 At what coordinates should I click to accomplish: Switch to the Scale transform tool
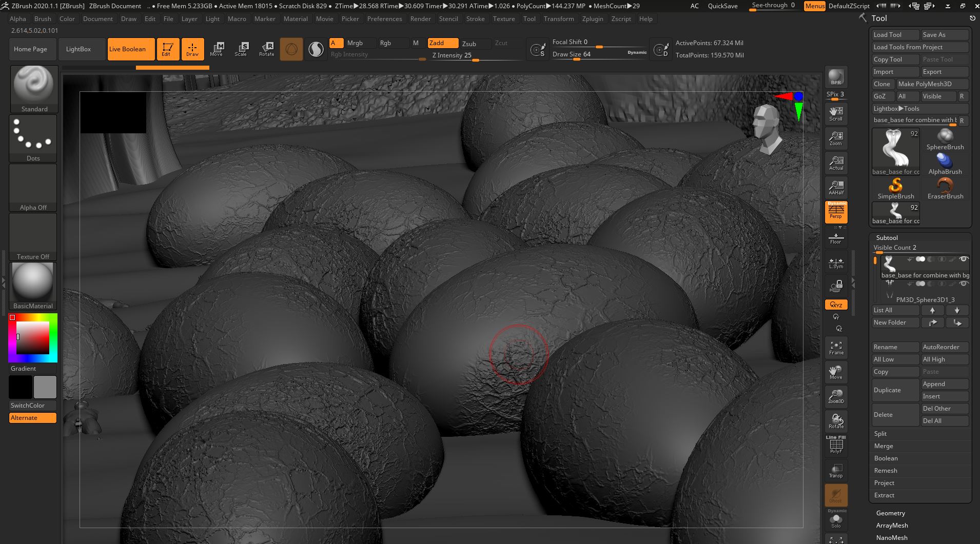pos(241,49)
